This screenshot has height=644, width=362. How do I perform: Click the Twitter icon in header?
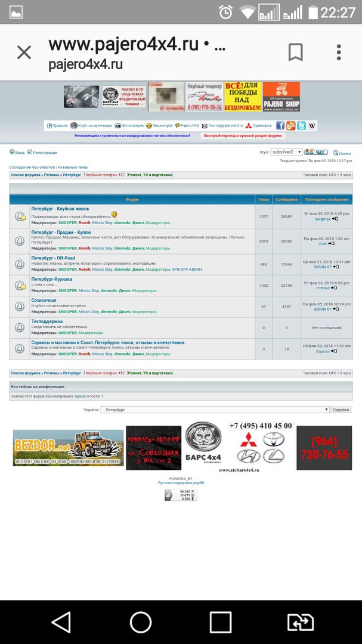(x=302, y=126)
